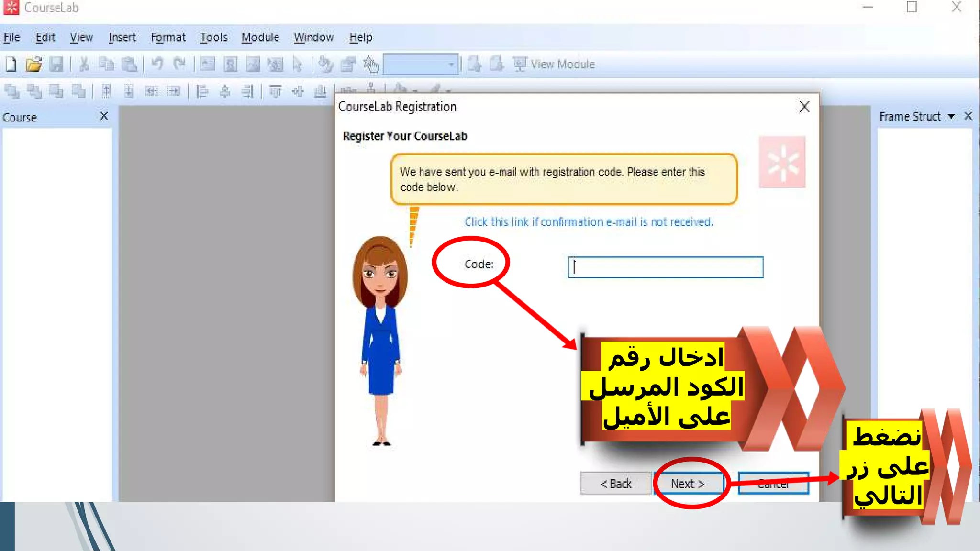
Task: Open the zoom combo box dropdown
Action: coord(451,64)
